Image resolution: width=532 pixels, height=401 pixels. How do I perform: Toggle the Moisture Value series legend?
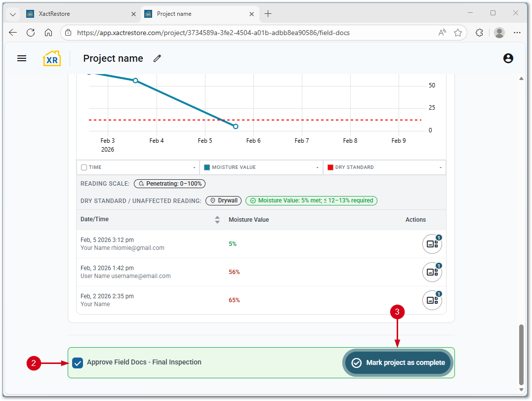tap(207, 167)
